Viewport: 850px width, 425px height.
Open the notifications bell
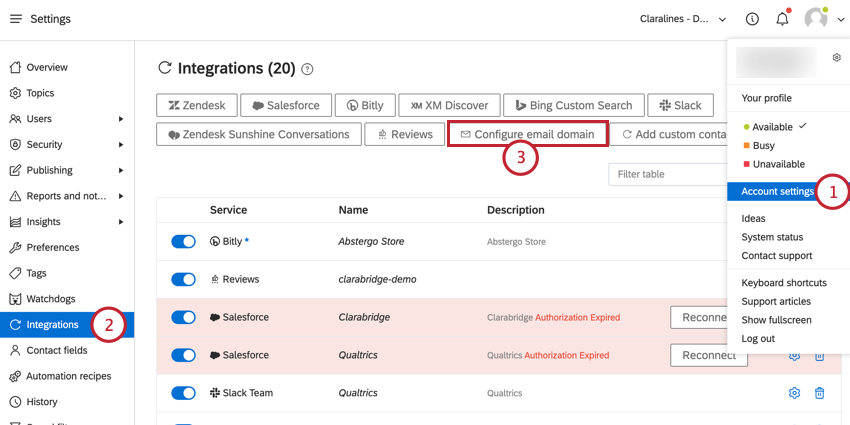pyautogui.click(x=782, y=20)
